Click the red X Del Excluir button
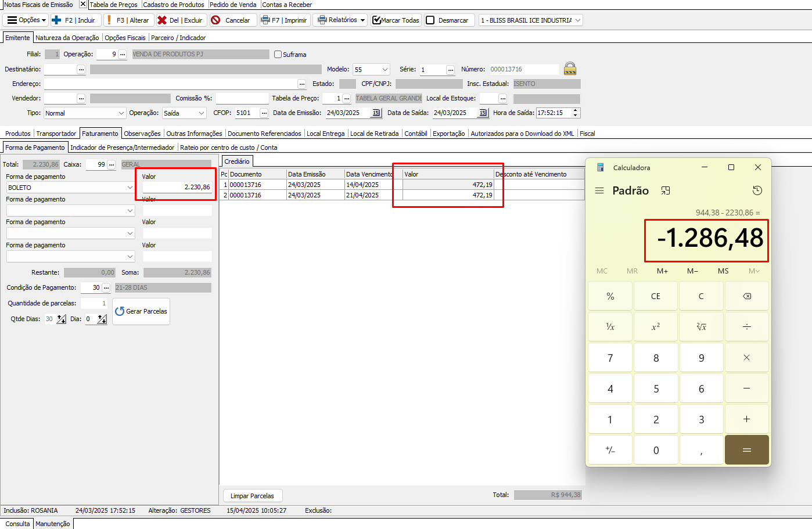812x529 pixels. point(163,20)
